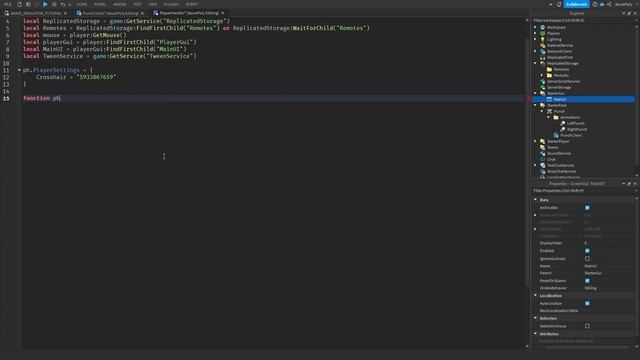The image size is (640, 360).
Task: Click the Animations folder icon
Action: coord(556,117)
